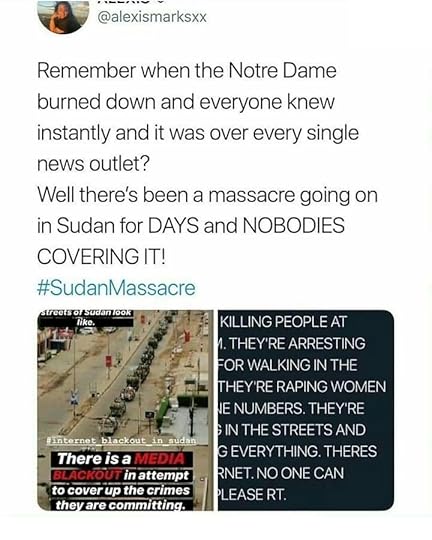Click the #internet_blackout_in_sudan label in photo
The height and width of the screenshot is (540, 432).
(121, 440)
